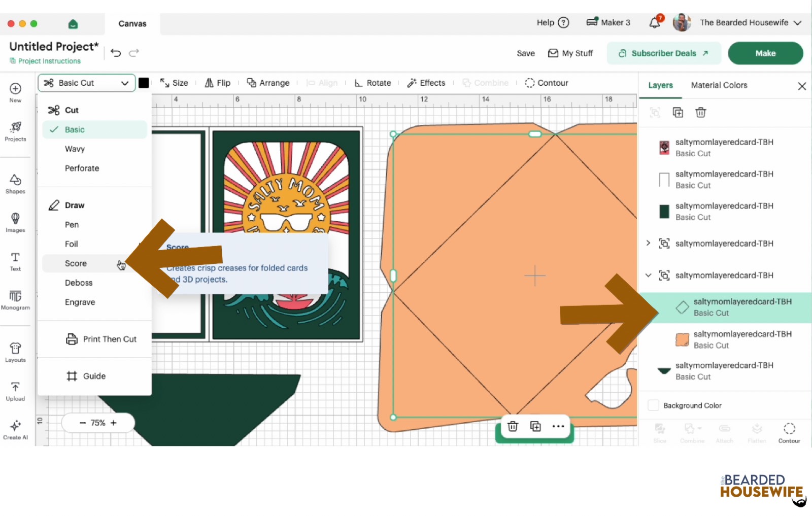Toggle the Background Color checkbox
Viewport: 812px width, 516px height.
tap(654, 405)
